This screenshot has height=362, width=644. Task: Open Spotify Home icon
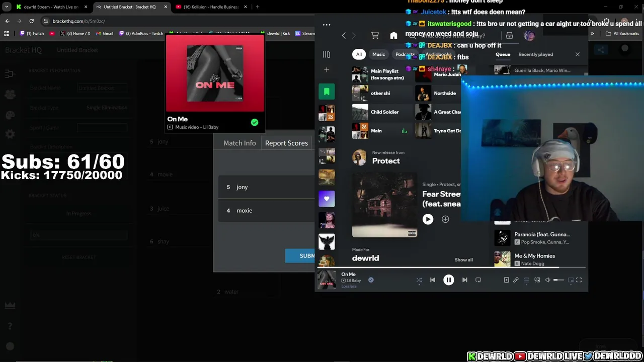393,36
